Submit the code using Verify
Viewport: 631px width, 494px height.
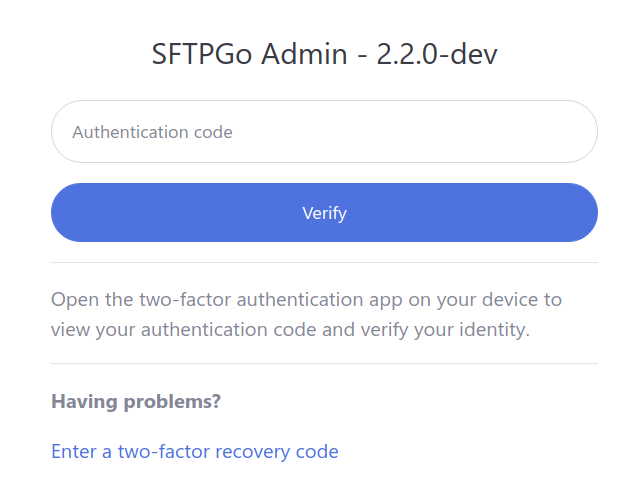[324, 213]
